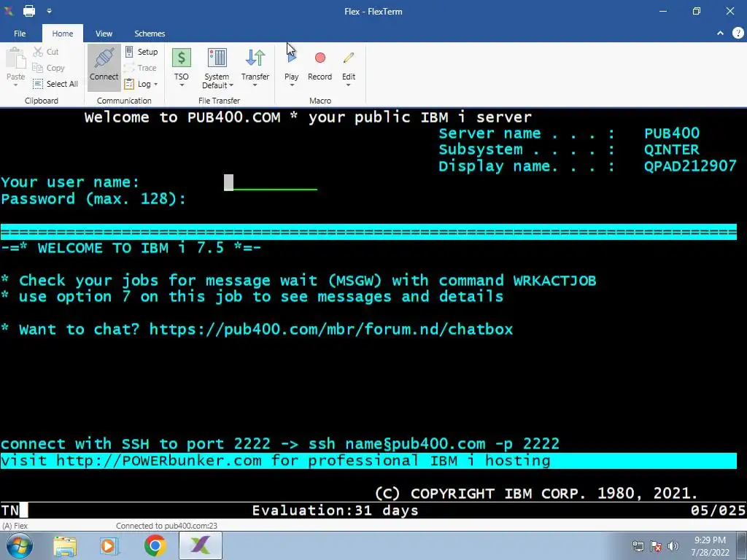Viewport: 747px width, 560px height.
Task: Click the Paste clipboard icon
Action: coord(16,58)
